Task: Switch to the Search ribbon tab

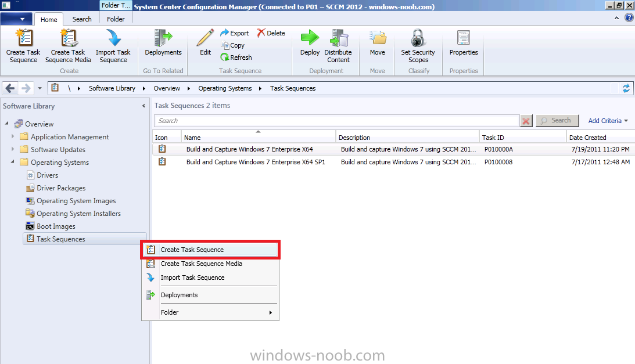Action: [x=82, y=19]
